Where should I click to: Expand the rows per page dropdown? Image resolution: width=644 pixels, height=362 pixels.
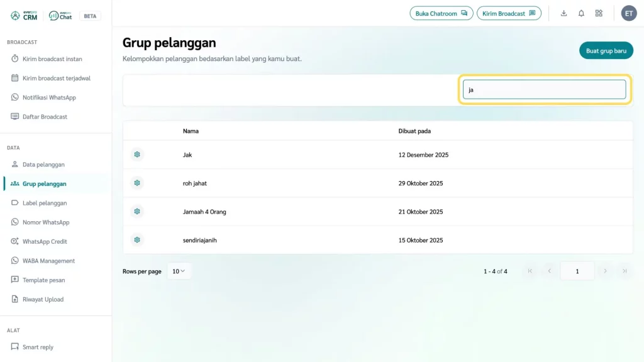click(179, 271)
